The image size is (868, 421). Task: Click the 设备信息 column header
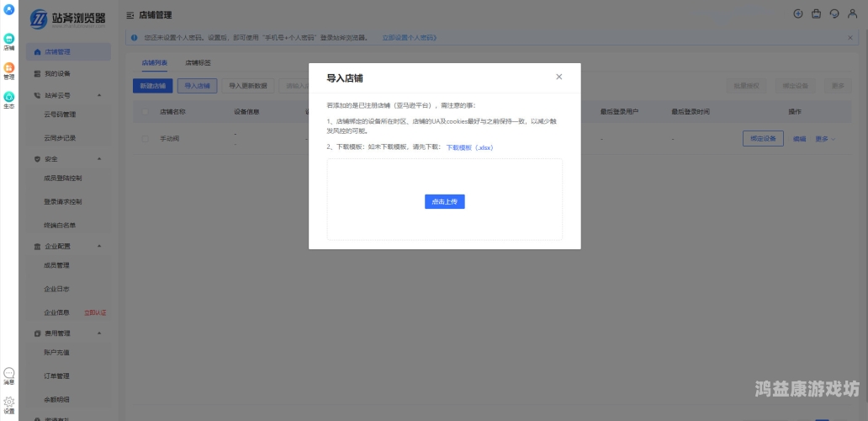pyautogui.click(x=246, y=112)
